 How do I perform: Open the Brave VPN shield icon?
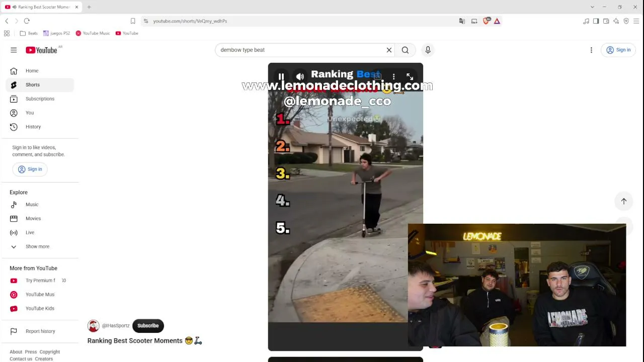(626, 21)
